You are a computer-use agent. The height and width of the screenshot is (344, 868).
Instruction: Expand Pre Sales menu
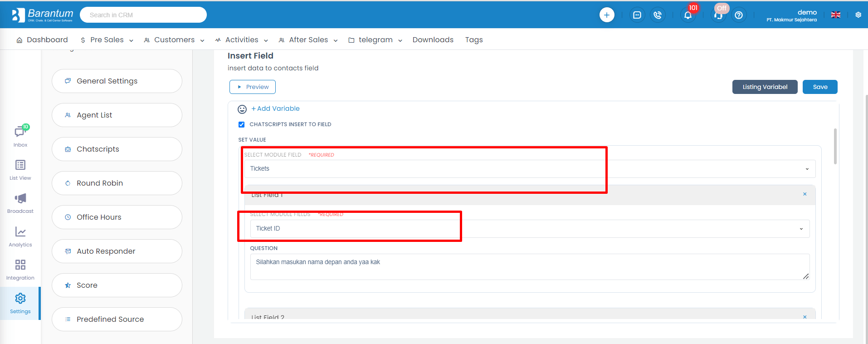tap(107, 40)
